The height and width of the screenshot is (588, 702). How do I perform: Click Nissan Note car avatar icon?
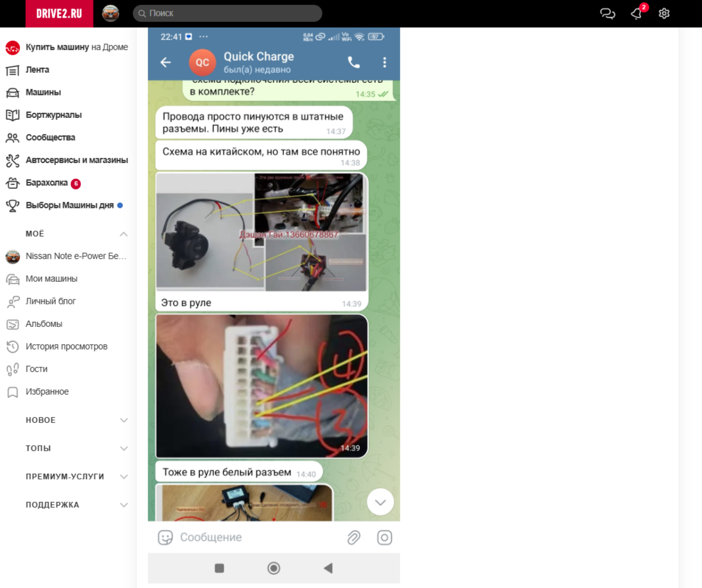click(x=13, y=256)
